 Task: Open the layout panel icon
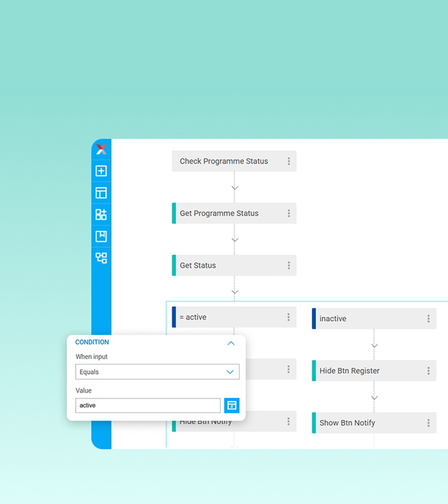pyautogui.click(x=101, y=192)
